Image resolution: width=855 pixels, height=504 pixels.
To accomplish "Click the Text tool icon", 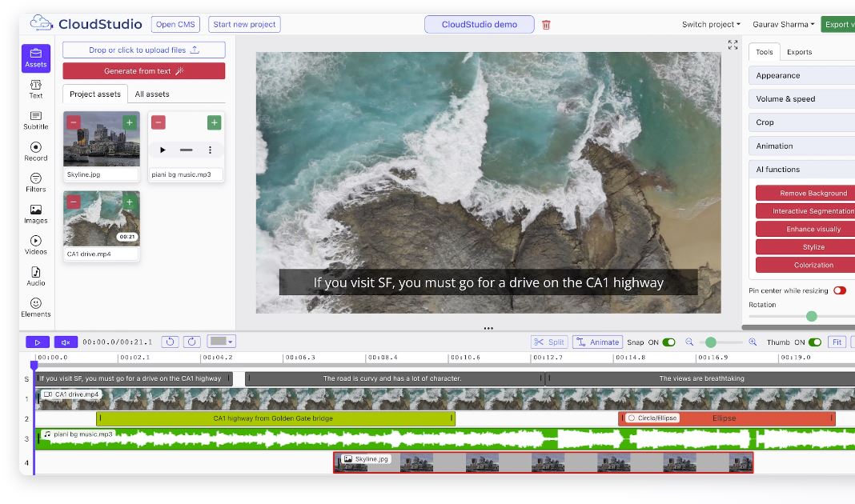I will [x=36, y=89].
